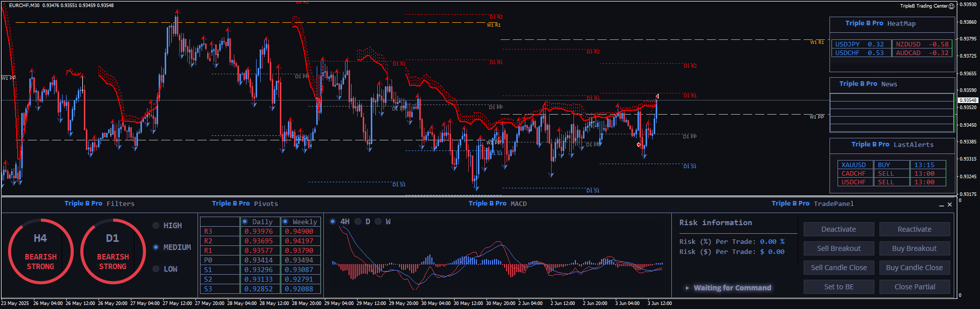Toggle the Daily pivots radio button

coord(245,222)
